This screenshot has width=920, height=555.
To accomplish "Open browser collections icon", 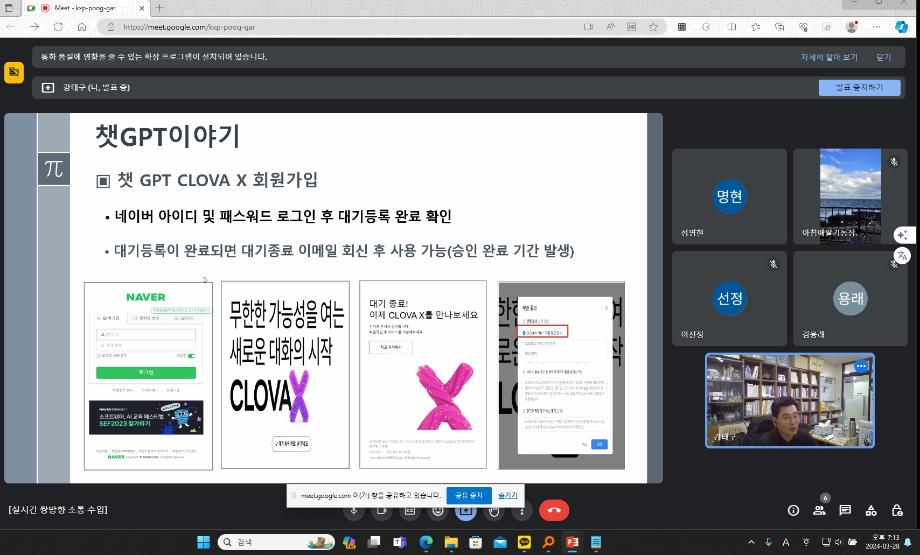I will (x=779, y=27).
